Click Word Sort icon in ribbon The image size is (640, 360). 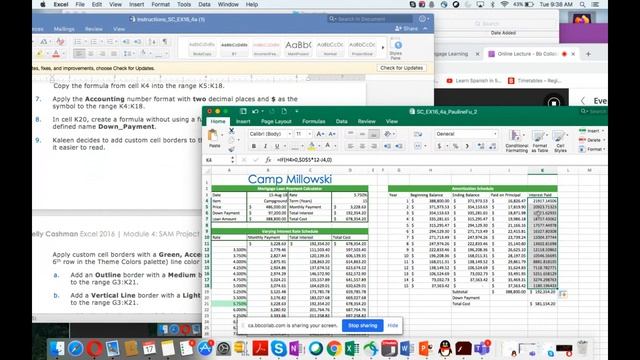pyautogui.click(x=152, y=42)
